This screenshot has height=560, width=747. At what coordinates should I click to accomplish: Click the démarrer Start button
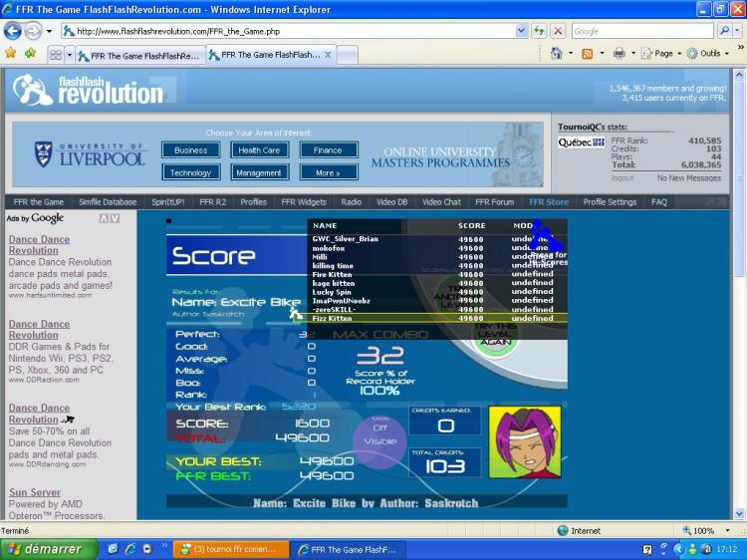49,549
